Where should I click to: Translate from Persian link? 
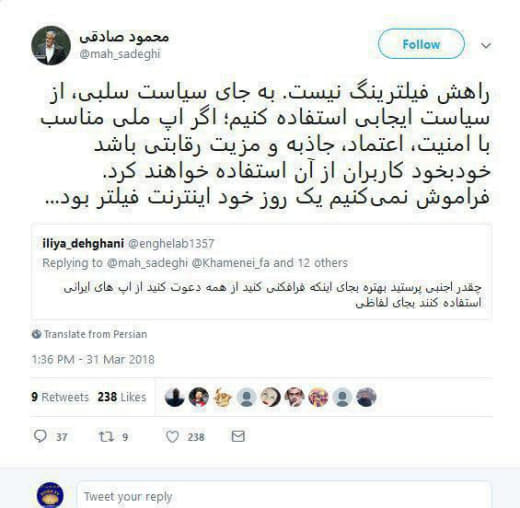95,334
